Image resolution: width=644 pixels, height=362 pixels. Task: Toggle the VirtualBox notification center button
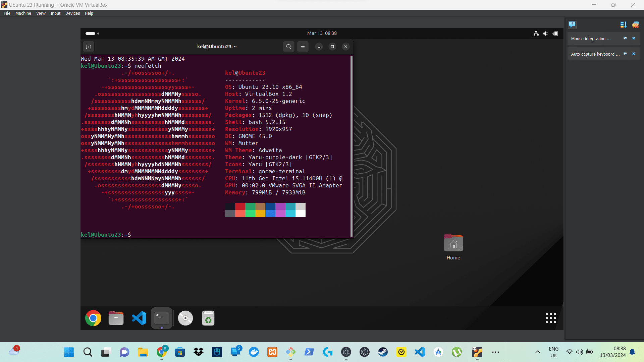[572, 24]
